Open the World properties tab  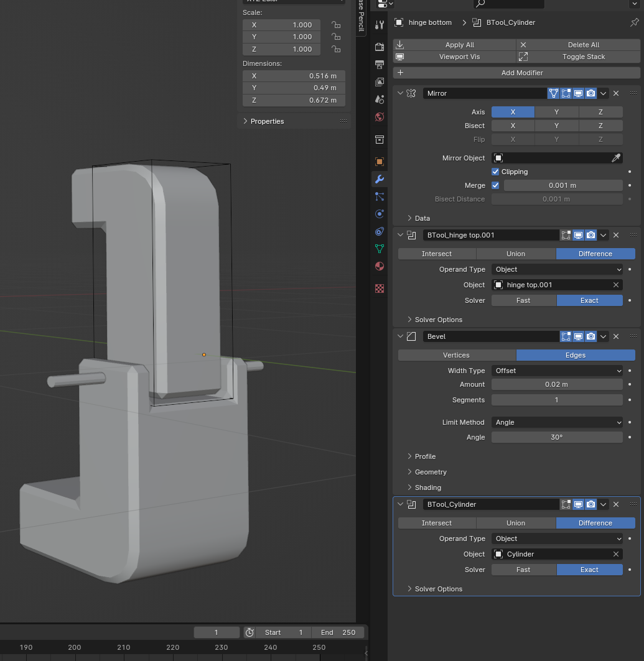click(380, 117)
